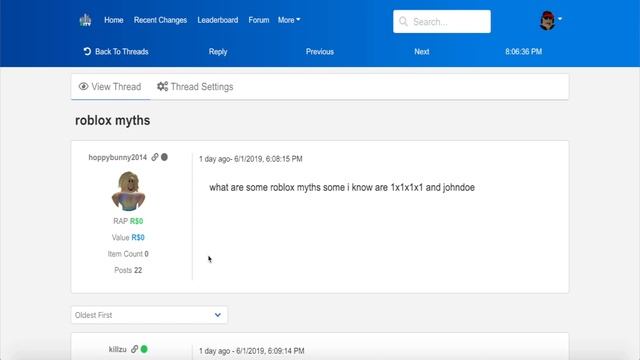Click hoppybunny2014's grey offline status dot
Screen dimensions: 640x360
(x=164, y=157)
